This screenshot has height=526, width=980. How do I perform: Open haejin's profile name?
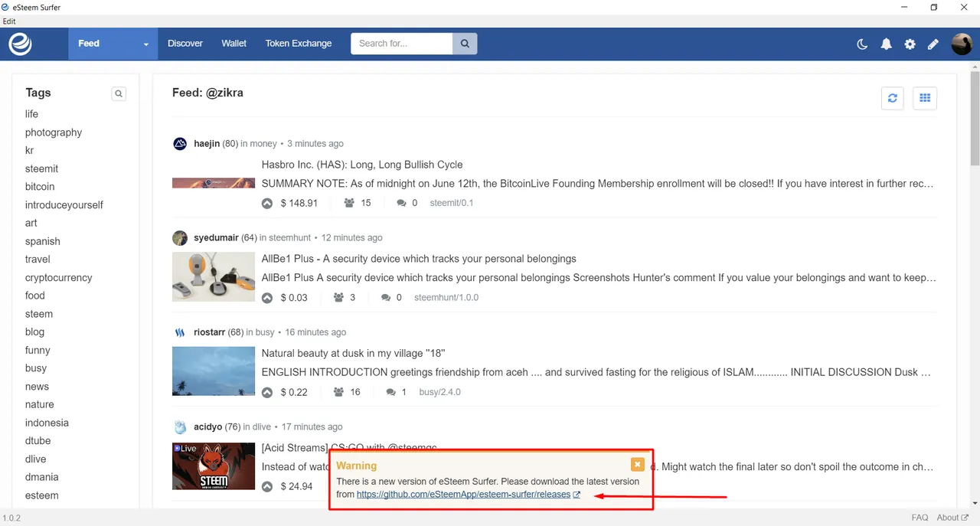click(207, 143)
